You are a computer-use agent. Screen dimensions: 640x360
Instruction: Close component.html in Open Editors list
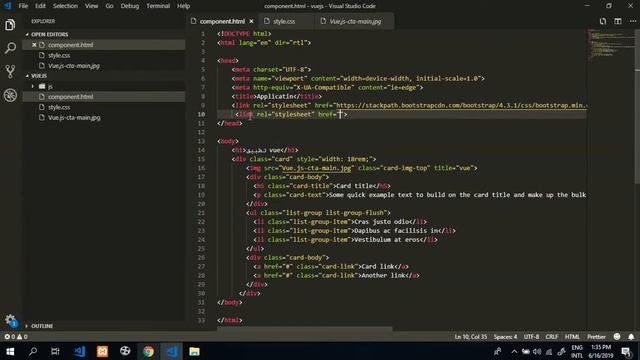point(34,45)
